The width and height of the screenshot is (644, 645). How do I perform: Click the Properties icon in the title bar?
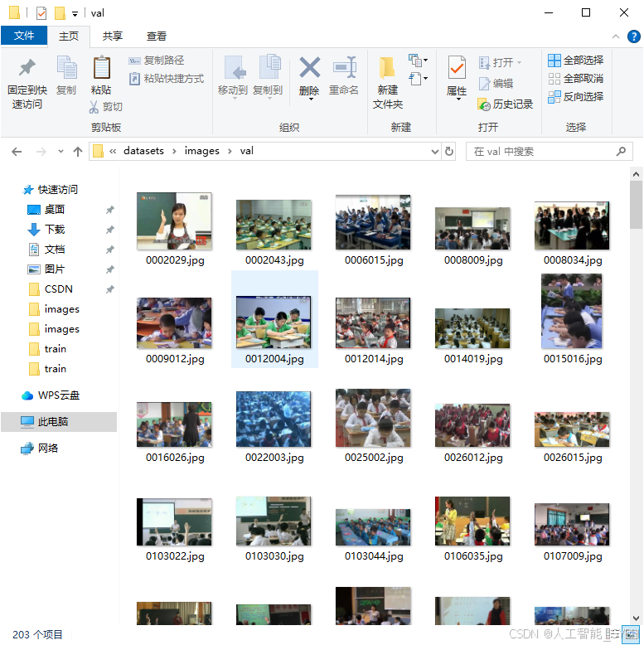(x=41, y=13)
